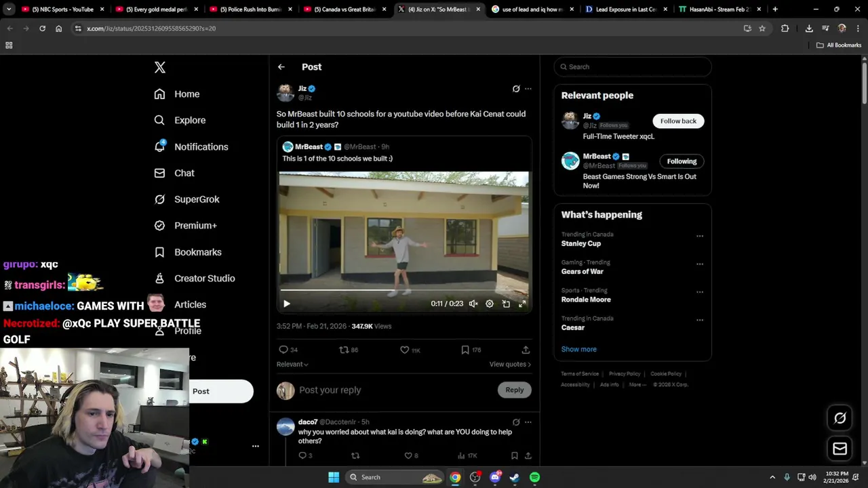
Task: Open Windows Start menu
Action: [x=334, y=477]
